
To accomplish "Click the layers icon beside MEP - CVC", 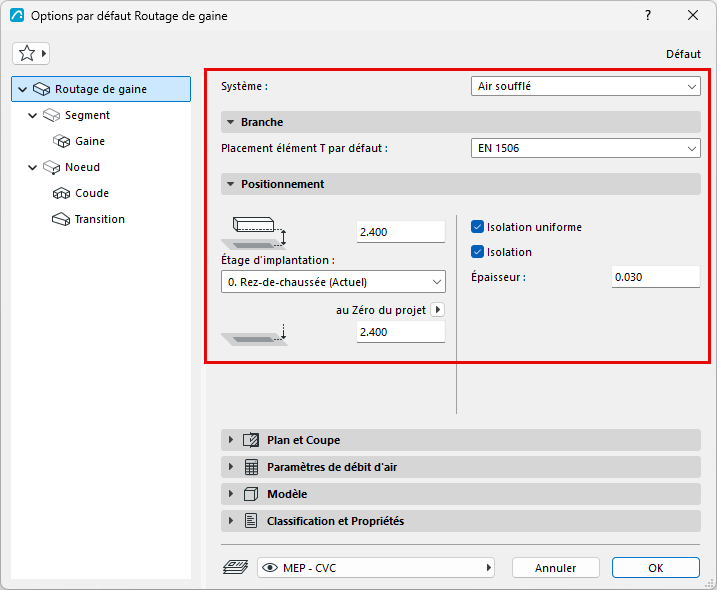I will point(235,568).
